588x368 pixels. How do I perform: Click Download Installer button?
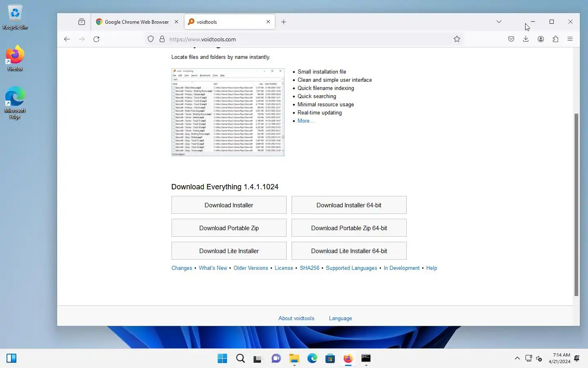point(229,205)
